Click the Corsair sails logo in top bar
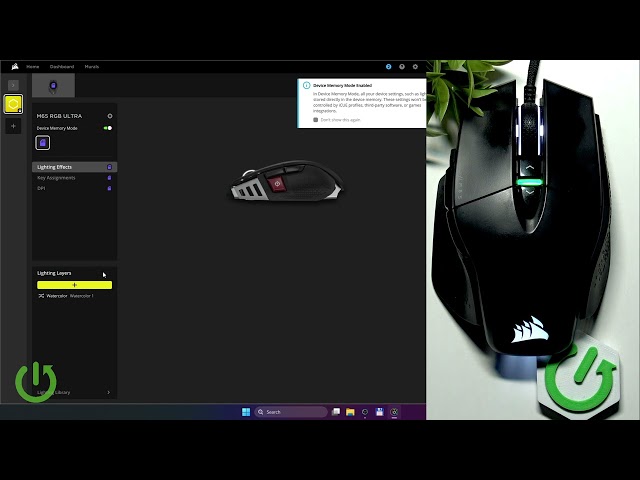Image resolution: width=640 pixels, height=480 pixels. (x=15, y=67)
